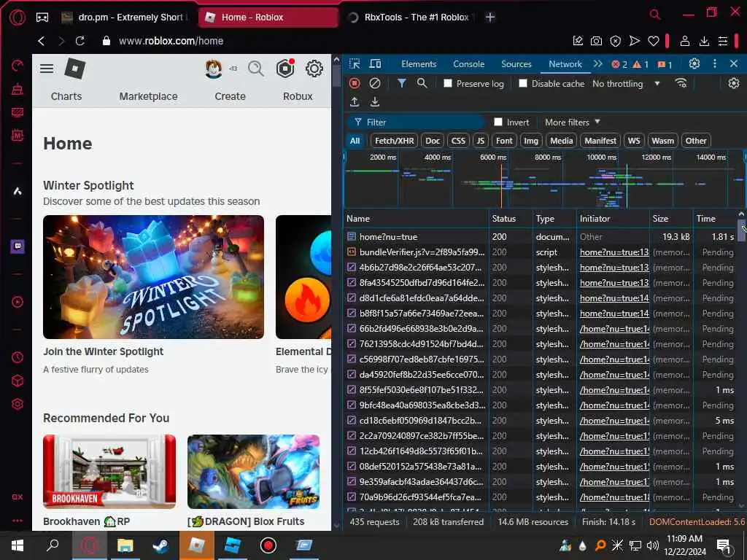This screenshot has height=560, width=747.
Task: Switch to the Console tab
Action: 469,64
